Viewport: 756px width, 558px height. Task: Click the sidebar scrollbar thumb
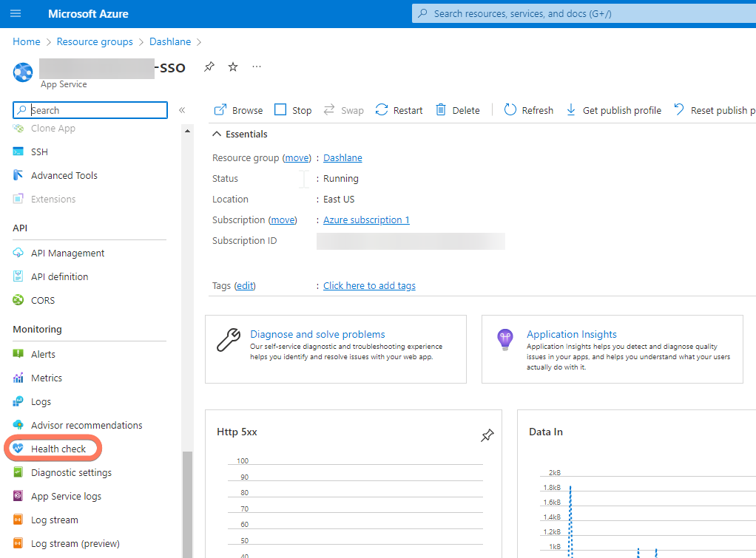(188, 505)
